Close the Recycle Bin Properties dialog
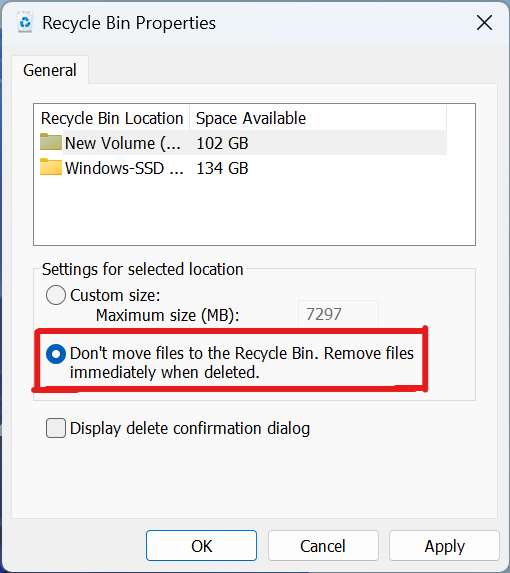The height and width of the screenshot is (573, 510). 484,23
